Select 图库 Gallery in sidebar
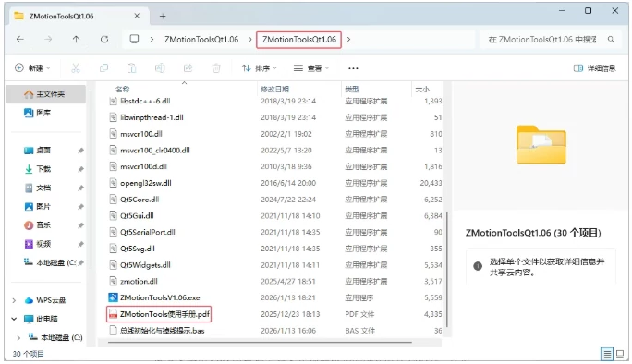This screenshot has height=364, width=632. click(x=38, y=113)
